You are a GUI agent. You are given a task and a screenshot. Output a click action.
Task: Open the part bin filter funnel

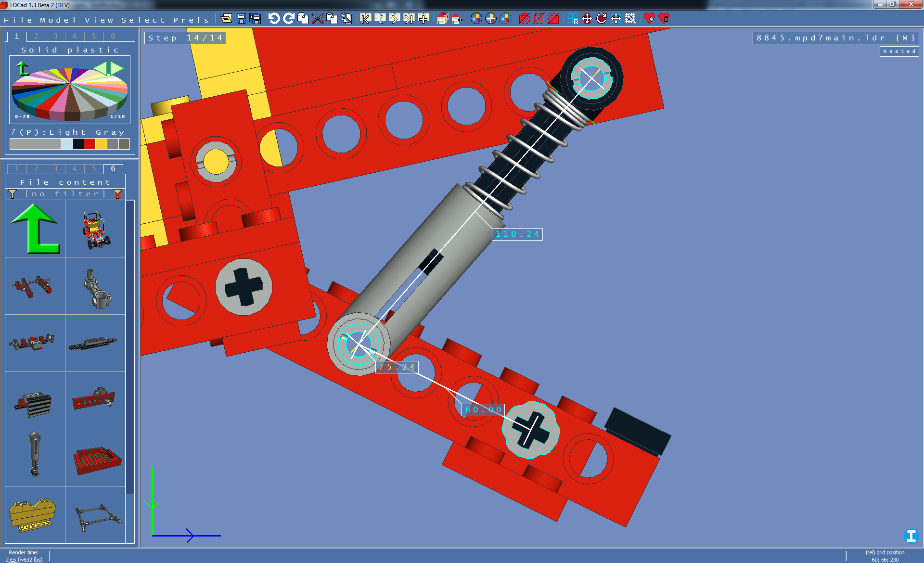(x=13, y=194)
